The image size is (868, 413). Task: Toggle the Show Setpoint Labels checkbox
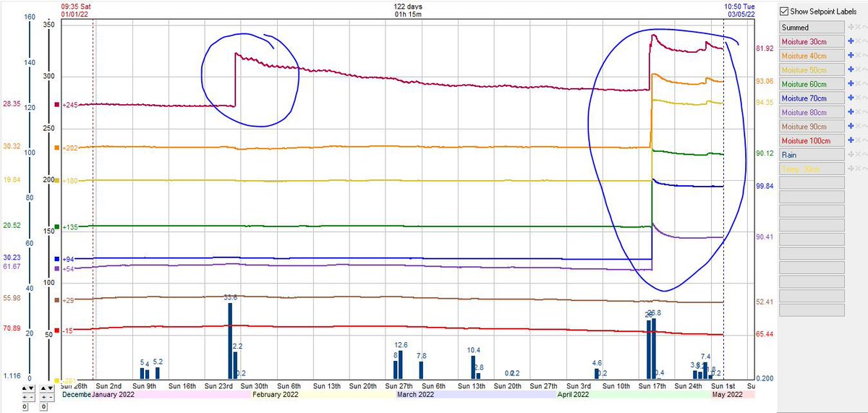(785, 12)
